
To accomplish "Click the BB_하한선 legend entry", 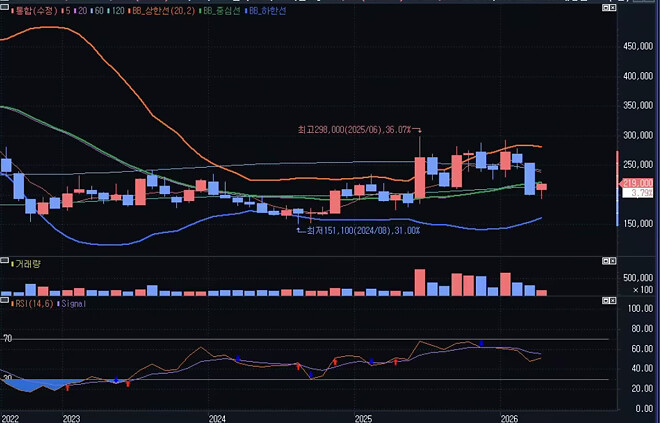I will point(273,9).
